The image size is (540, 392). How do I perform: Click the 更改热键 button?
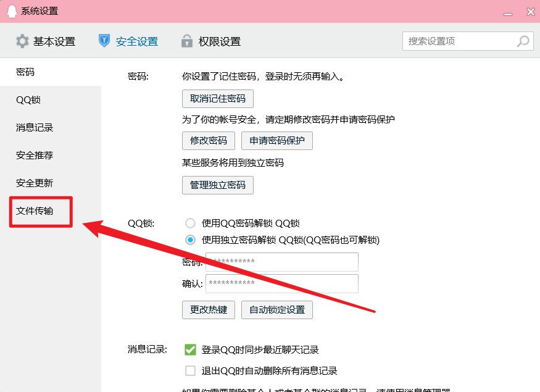pyautogui.click(x=209, y=310)
